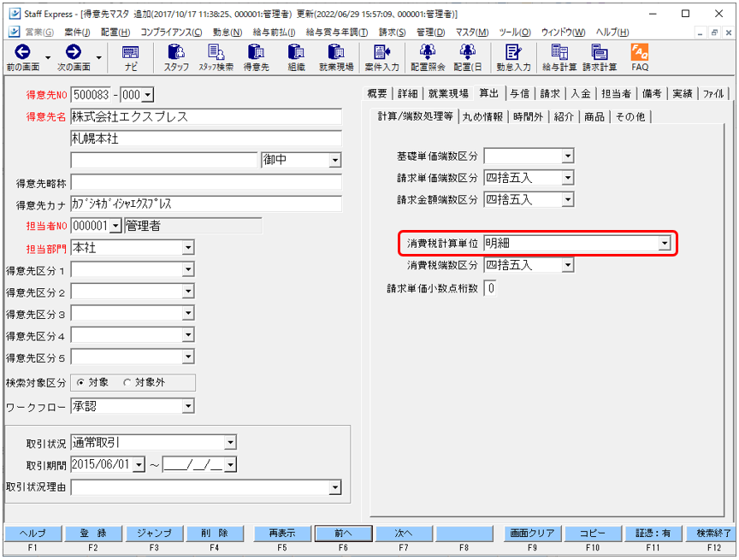Open the 得意先区分 1 dropdown
The height and width of the screenshot is (560, 739).
point(188,269)
